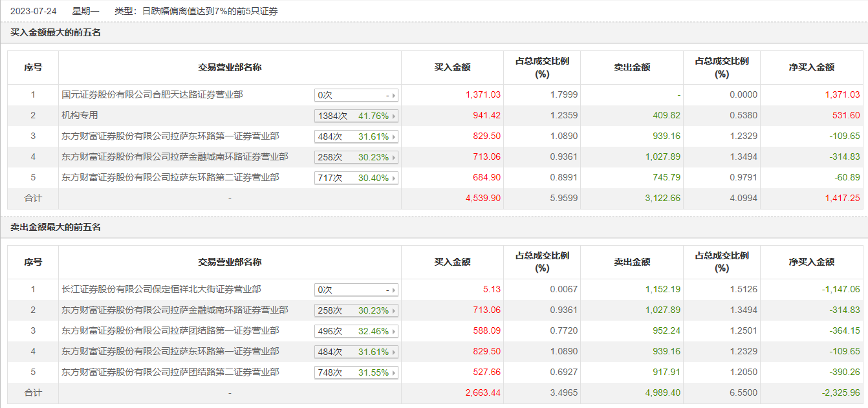Open the 748次 31.55% dropdown
The width and height of the screenshot is (868, 408).
click(x=356, y=372)
